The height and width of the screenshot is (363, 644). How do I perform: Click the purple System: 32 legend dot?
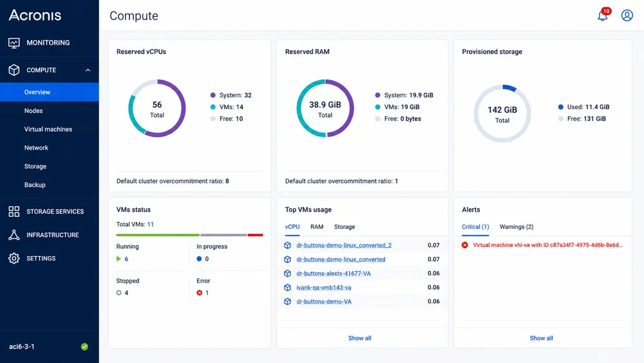click(213, 95)
